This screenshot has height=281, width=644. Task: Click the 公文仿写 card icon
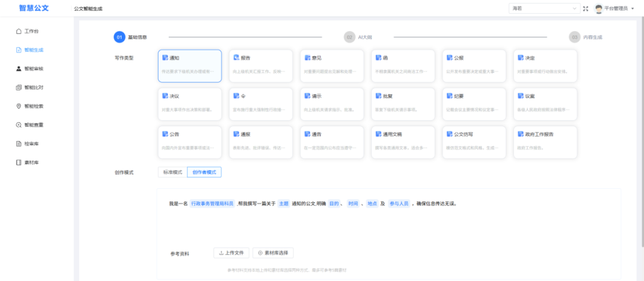450,134
